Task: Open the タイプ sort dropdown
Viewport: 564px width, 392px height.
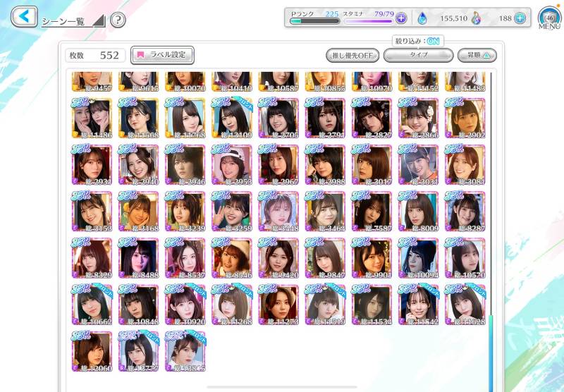Action: tap(418, 56)
